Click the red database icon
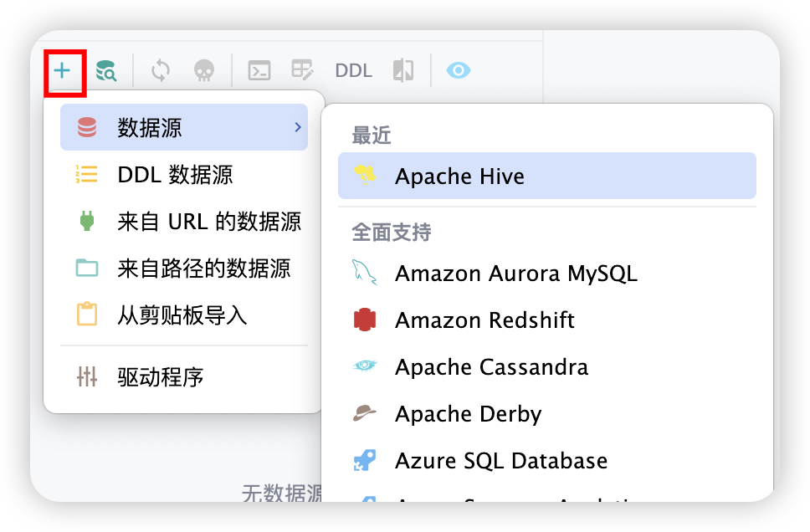 click(x=87, y=127)
